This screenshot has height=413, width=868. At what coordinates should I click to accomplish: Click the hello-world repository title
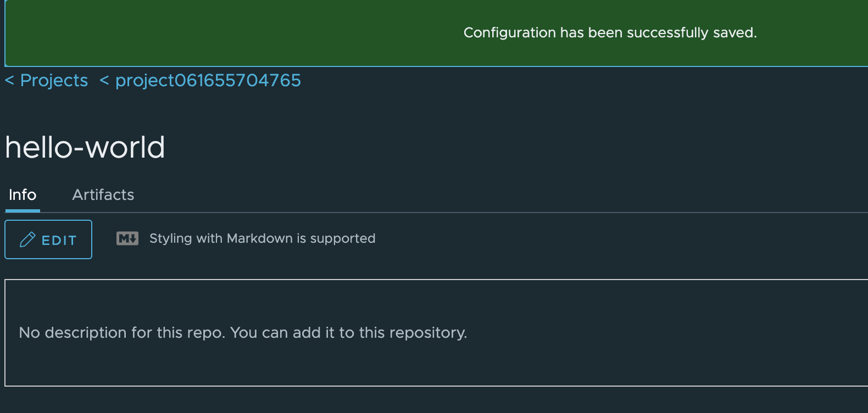[x=85, y=147]
